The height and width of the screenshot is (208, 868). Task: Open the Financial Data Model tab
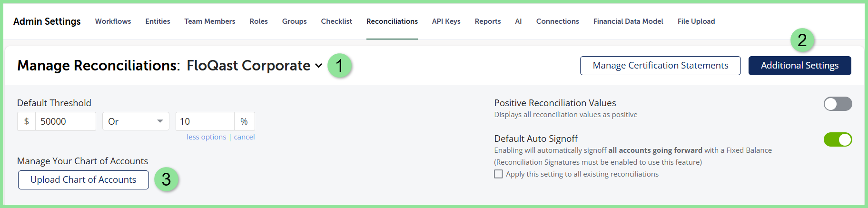click(628, 21)
